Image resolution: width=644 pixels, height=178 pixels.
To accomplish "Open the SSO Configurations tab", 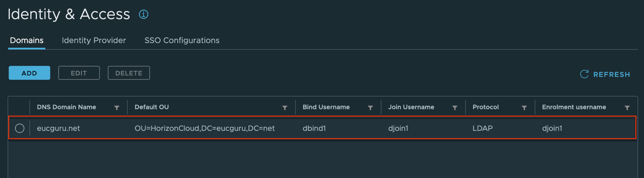I will 182,40.
